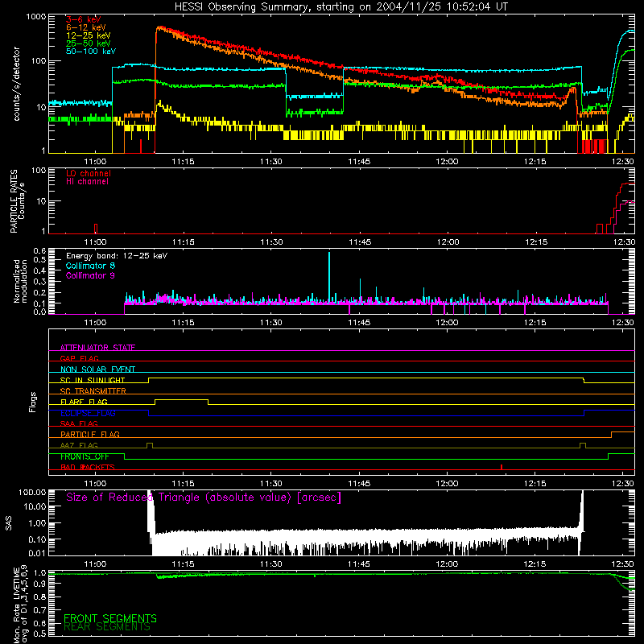Click the "SAS" axis title
The image size is (644, 644).
point(9,523)
